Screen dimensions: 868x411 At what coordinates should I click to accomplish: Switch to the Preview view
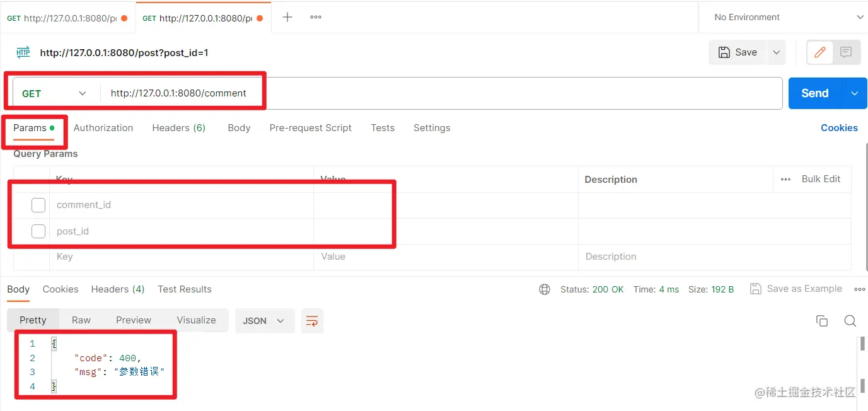click(134, 320)
